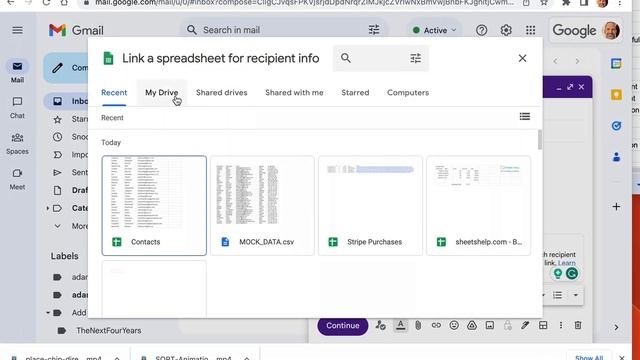Click the purple Continue button
Viewport: 640px width, 360px height.
pos(342,325)
